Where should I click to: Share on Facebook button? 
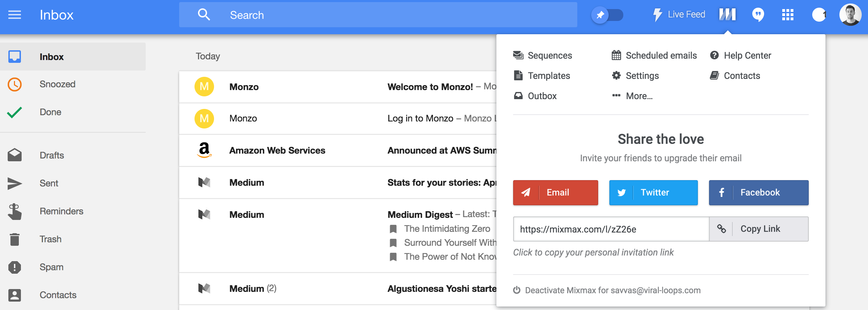click(759, 192)
